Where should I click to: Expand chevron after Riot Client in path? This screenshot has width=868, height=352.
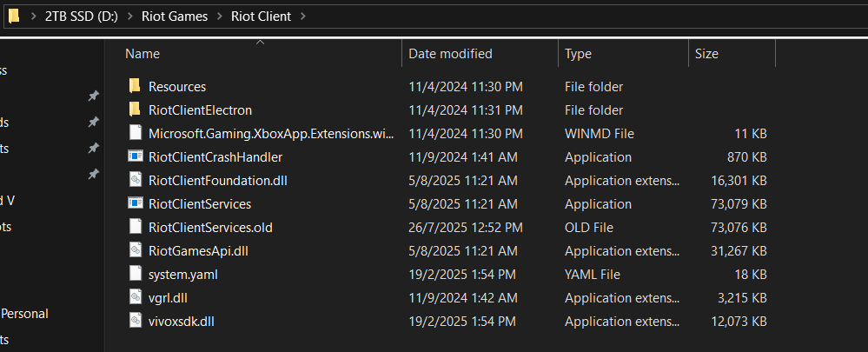303,17
